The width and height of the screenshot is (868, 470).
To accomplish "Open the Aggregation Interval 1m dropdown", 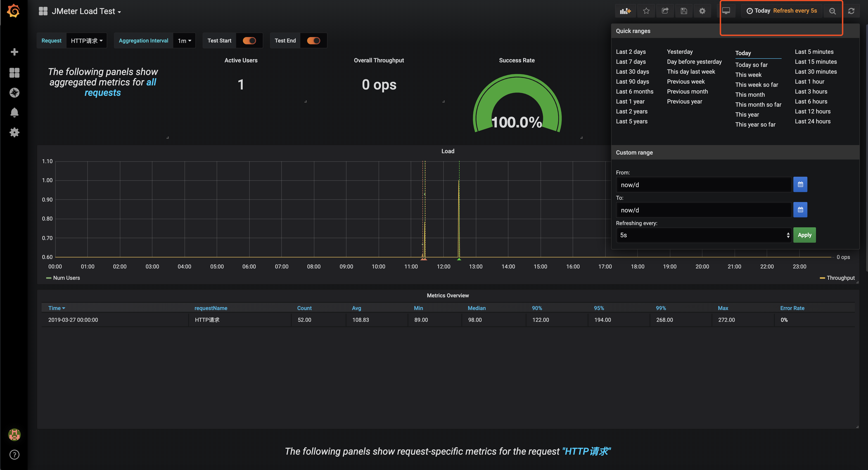I will pos(184,41).
